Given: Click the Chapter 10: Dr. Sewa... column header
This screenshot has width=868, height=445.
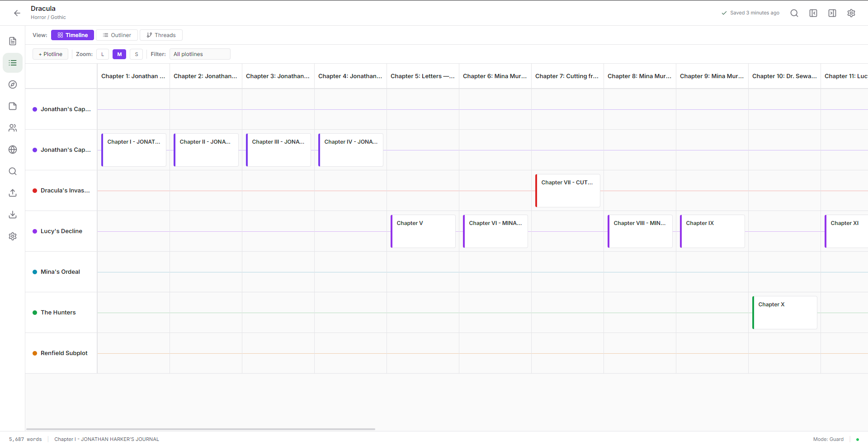Looking at the screenshot, I should click(x=785, y=76).
